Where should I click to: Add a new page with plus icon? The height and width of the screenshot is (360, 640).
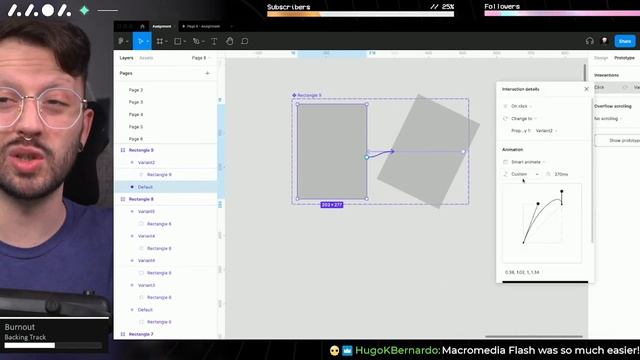207,73
